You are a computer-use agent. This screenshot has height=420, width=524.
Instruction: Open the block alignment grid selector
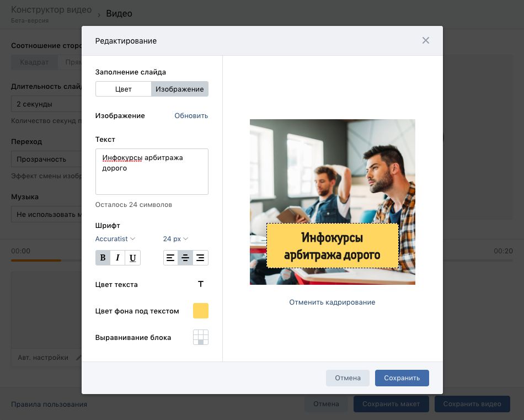(x=201, y=337)
